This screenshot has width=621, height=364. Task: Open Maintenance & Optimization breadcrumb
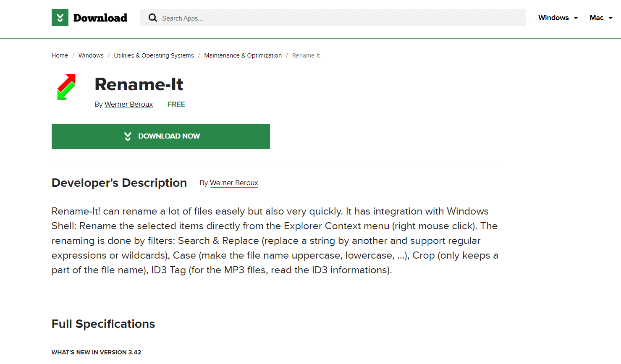[243, 55]
